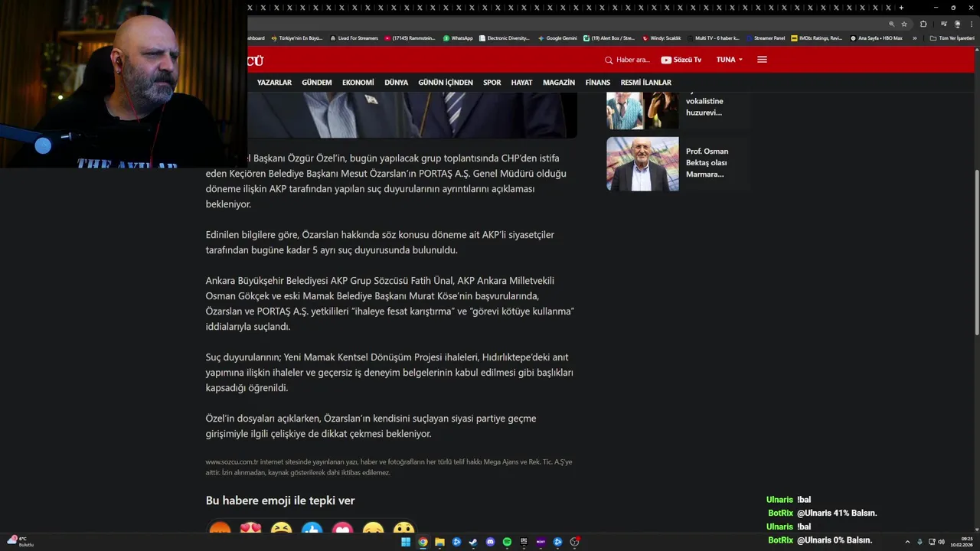Image resolution: width=980 pixels, height=551 pixels.
Task: Open Discord from the taskbar
Action: [490, 542]
